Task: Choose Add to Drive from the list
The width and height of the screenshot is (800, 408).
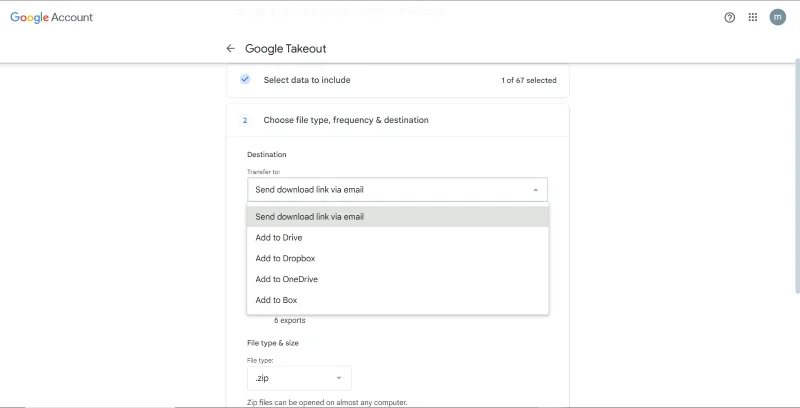Action: pyautogui.click(x=397, y=238)
